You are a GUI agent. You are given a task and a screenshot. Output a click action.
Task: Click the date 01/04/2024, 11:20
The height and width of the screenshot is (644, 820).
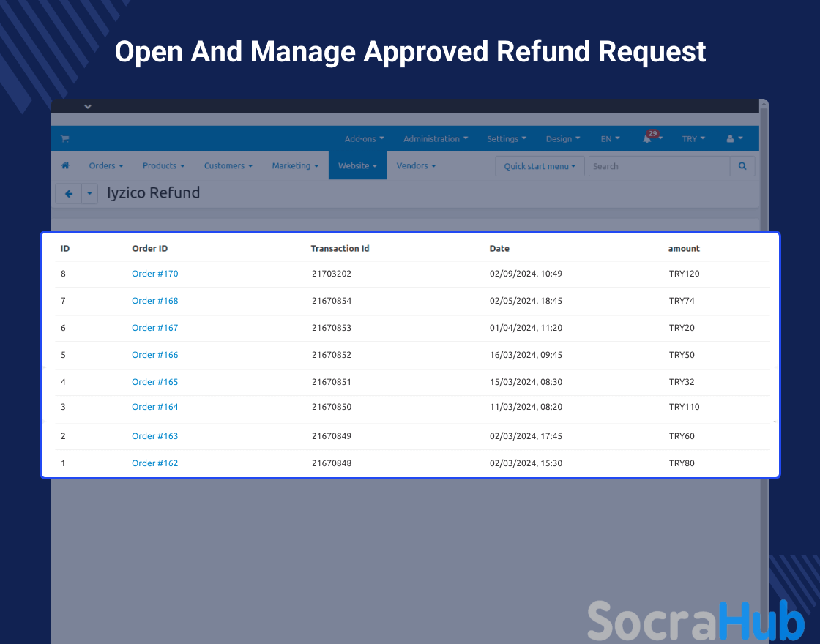click(526, 328)
